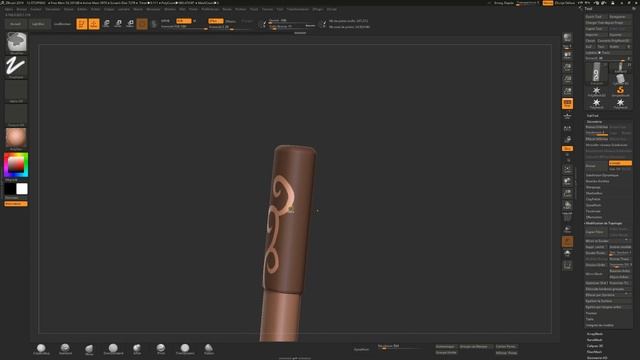Open the Préférences menu
640x360 pixels.
pos(210,9)
